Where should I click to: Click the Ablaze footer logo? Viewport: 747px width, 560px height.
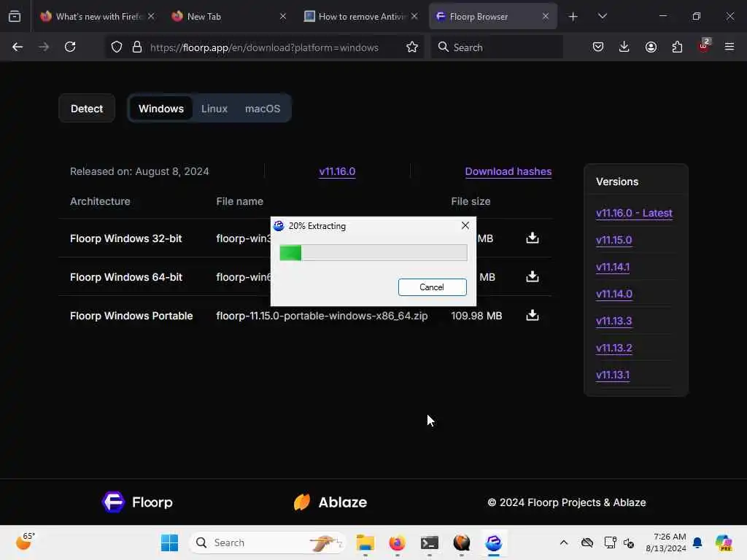[x=330, y=502]
